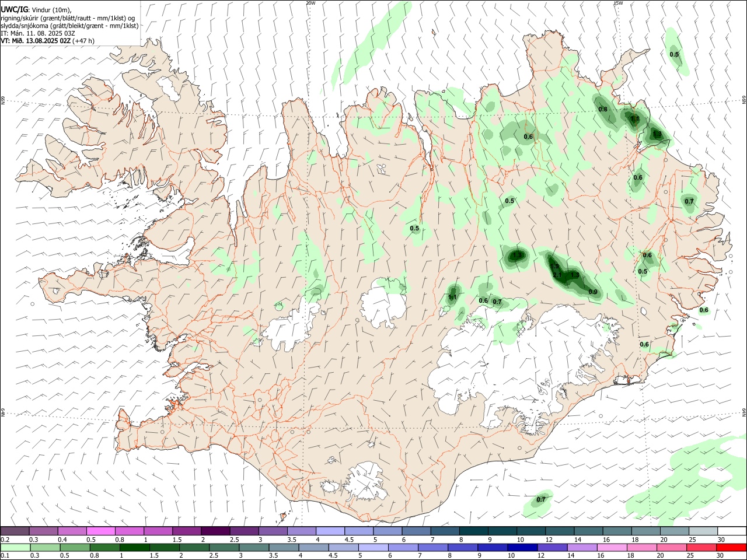The image size is (747, 560).
Task: Click the dark purple 2 snow legend swatch
Action: (215, 531)
